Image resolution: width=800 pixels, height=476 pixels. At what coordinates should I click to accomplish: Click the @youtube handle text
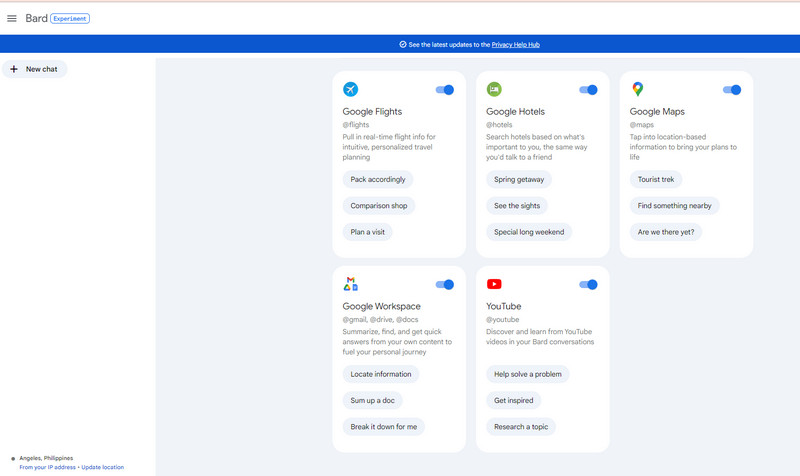[x=503, y=320]
